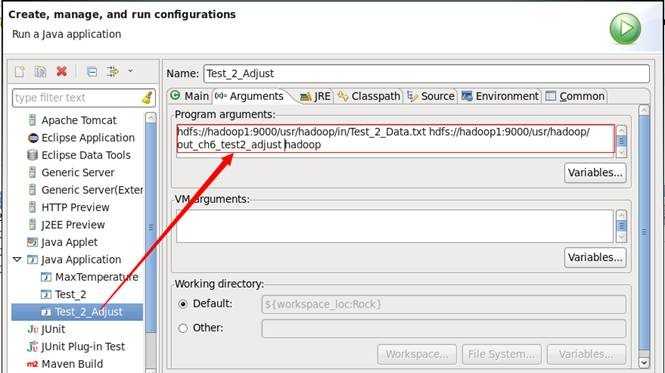Click the Java Applet icon

click(x=32, y=242)
